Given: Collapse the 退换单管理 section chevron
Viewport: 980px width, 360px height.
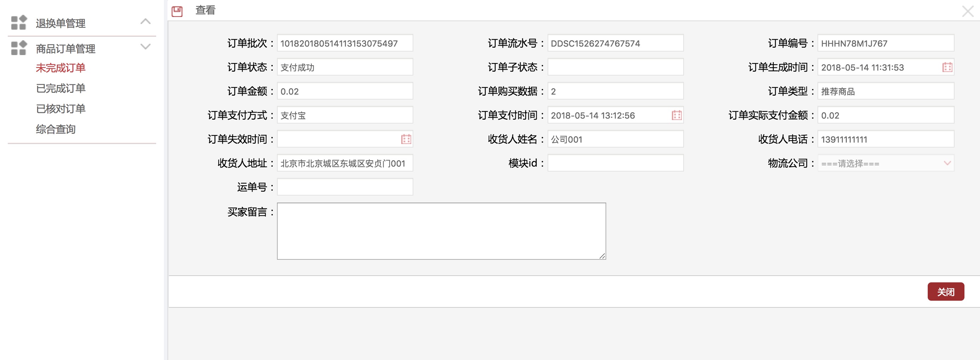Looking at the screenshot, I should tap(145, 22).
